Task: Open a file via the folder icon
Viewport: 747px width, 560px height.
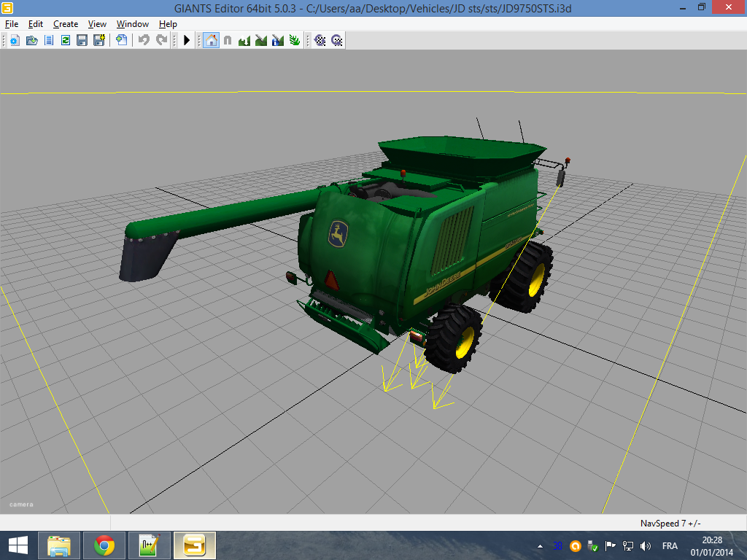Action: click(32, 41)
